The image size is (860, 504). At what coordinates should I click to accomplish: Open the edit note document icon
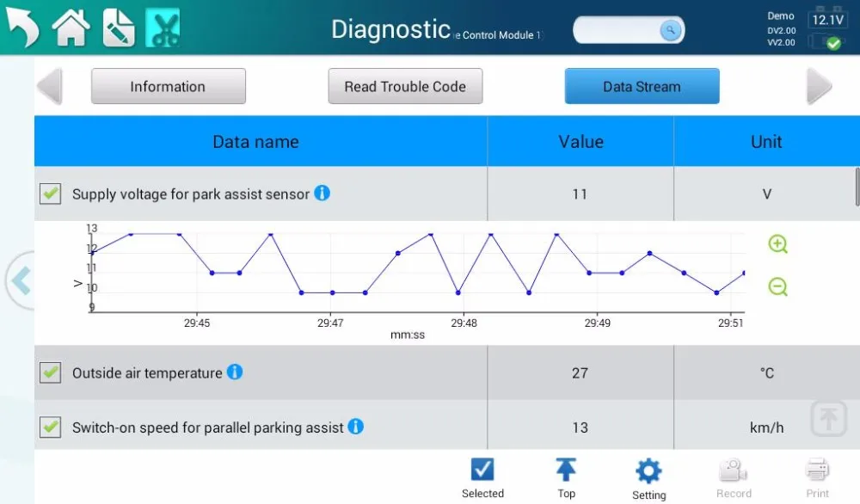point(119,28)
